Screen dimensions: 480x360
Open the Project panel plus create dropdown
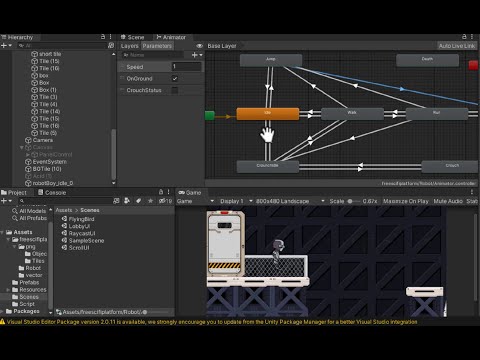point(6,201)
